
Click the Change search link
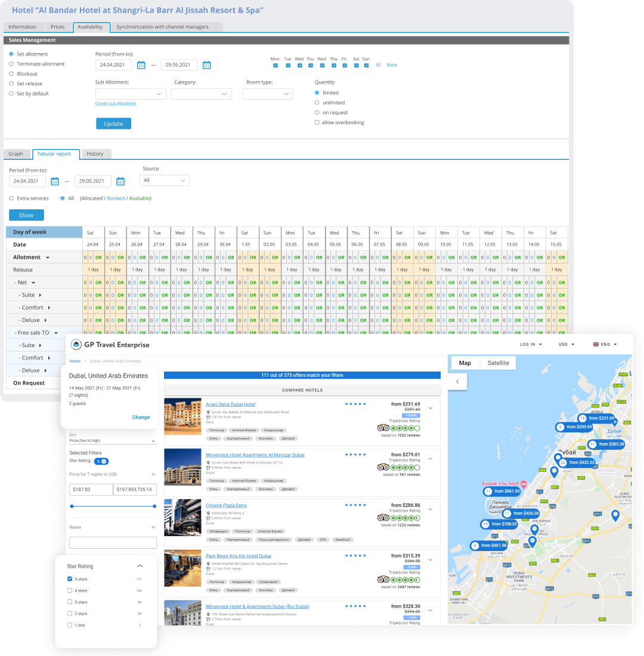141,417
